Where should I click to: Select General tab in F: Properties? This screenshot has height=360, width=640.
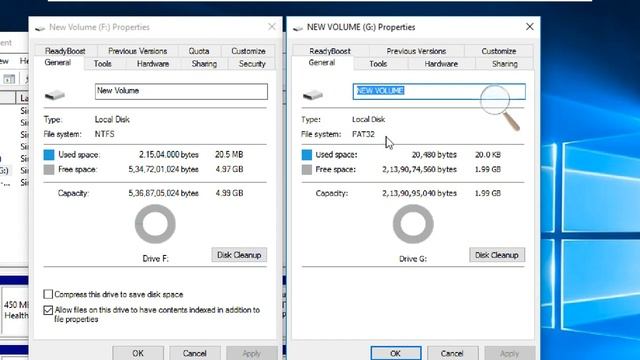click(58, 62)
